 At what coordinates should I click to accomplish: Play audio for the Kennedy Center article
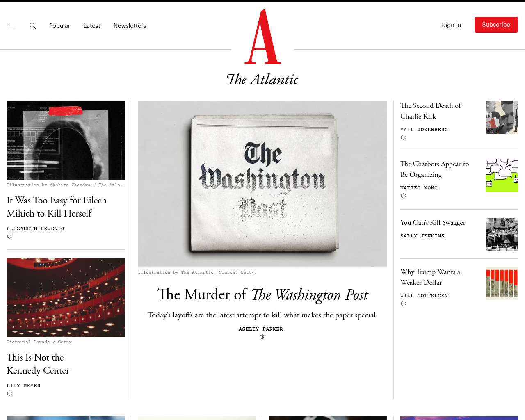click(x=10, y=393)
